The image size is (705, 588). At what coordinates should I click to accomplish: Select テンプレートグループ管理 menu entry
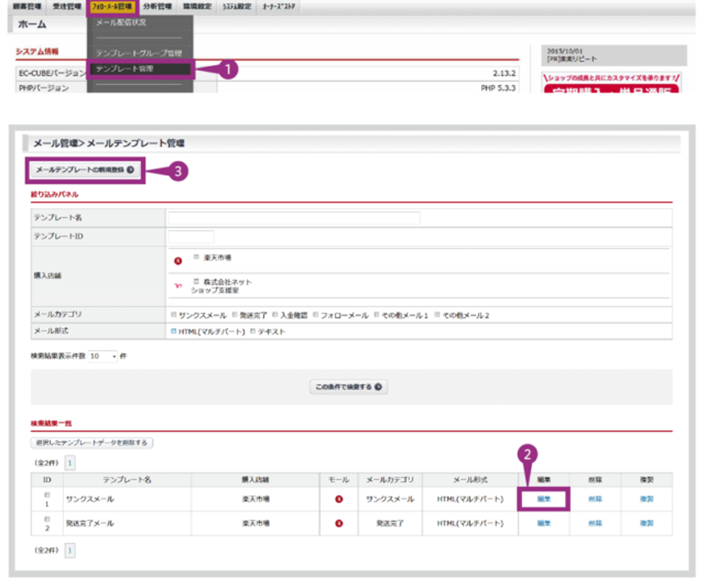click(139, 54)
